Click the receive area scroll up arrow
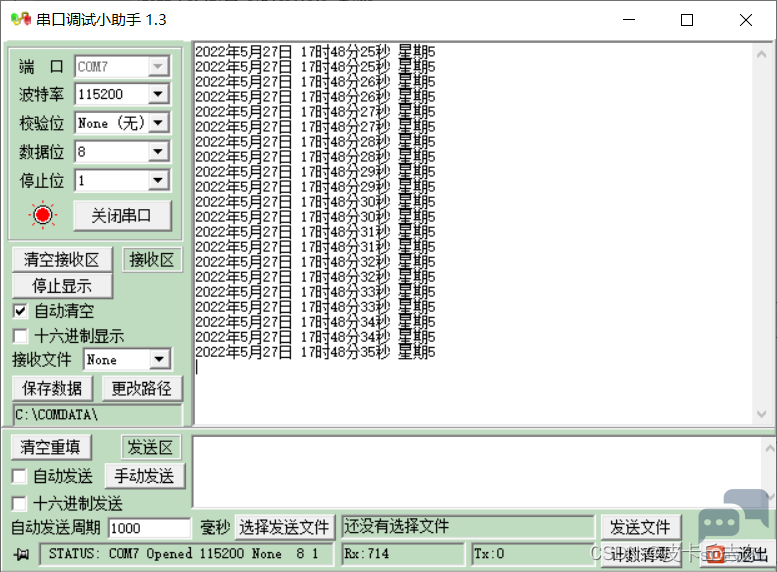Viewport: 777px width, 572px height. [762, 55]
